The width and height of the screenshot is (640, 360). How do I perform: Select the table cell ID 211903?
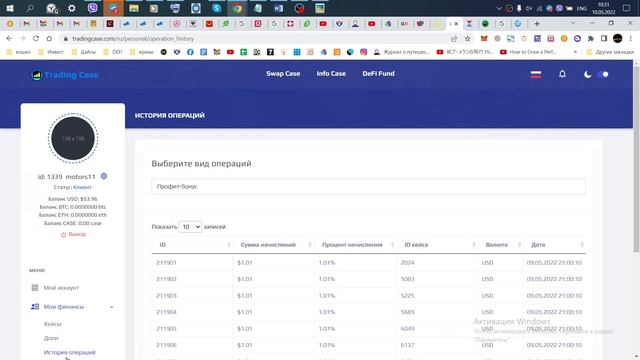[x=166, y=296]
